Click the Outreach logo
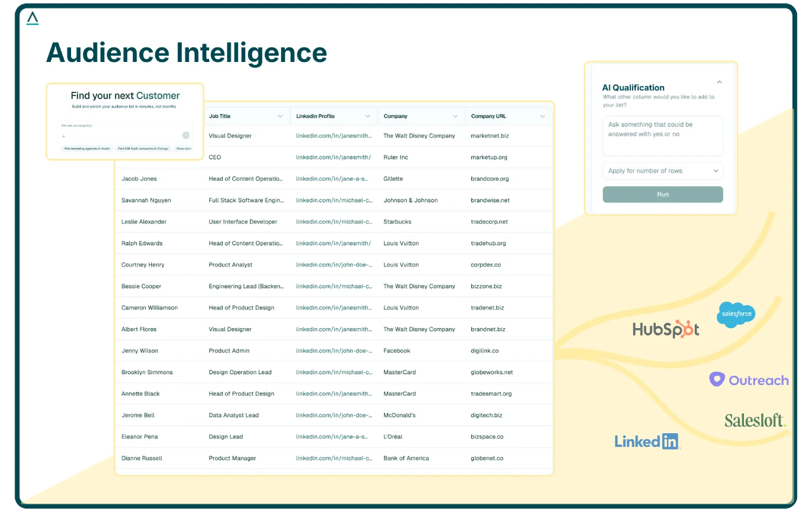The image size is (812, 512). click(x=749, y=380)
